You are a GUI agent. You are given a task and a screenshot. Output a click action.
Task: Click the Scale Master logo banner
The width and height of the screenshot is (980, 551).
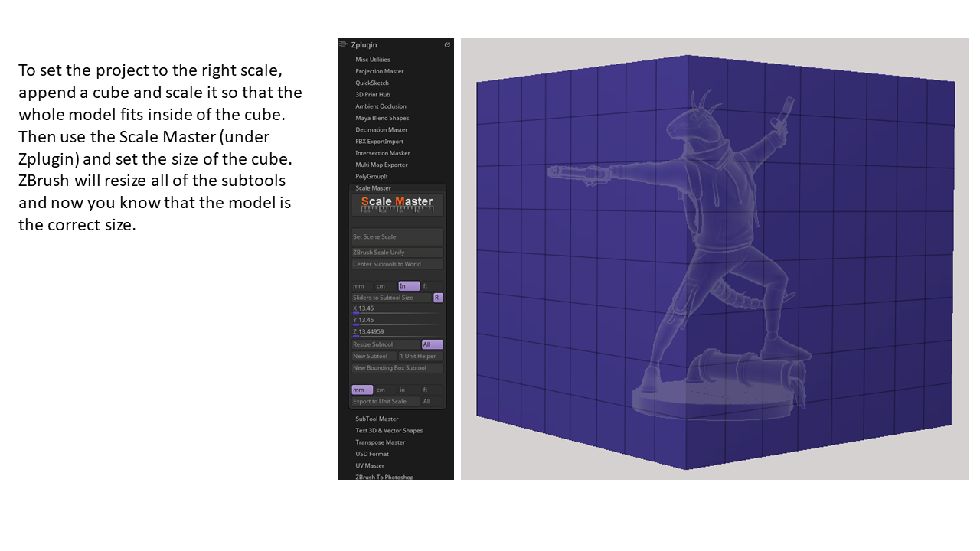pyautogui.click(x=397, y=204)
